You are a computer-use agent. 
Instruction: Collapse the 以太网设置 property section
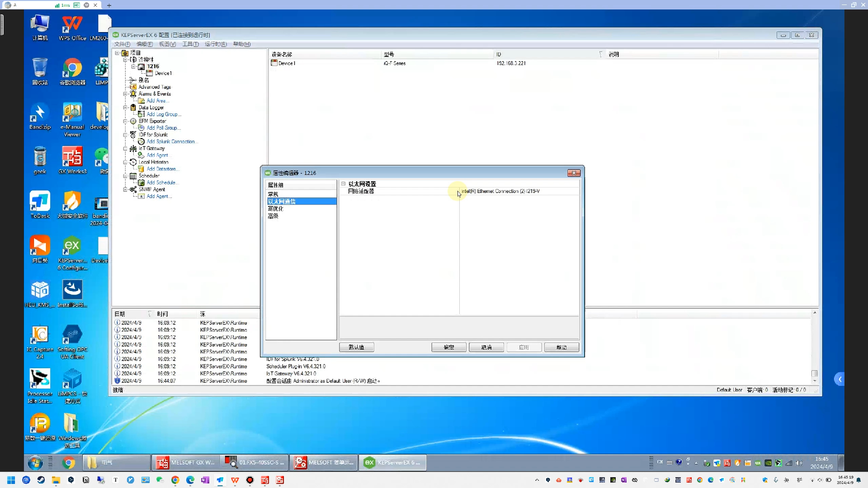click(344, 184)
